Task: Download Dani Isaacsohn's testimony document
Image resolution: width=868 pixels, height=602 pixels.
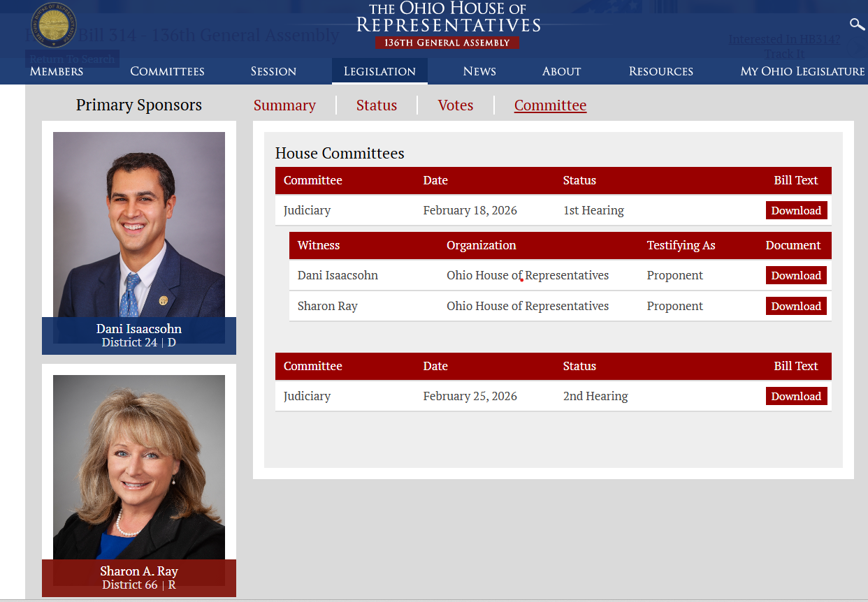Action: [x=796, y=275]
